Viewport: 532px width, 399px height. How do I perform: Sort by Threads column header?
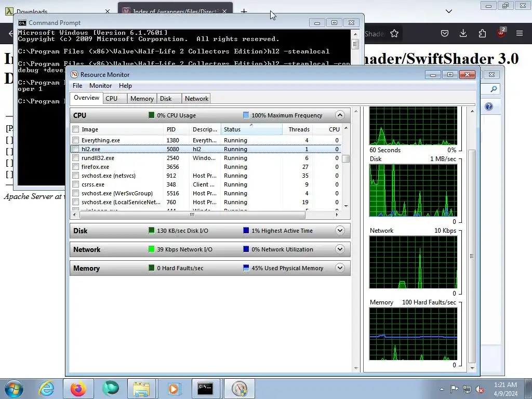tap(297, 129)
